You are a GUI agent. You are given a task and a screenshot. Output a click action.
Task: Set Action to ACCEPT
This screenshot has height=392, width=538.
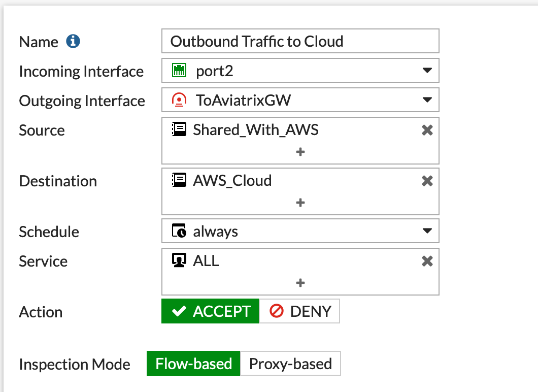(211, 311)
